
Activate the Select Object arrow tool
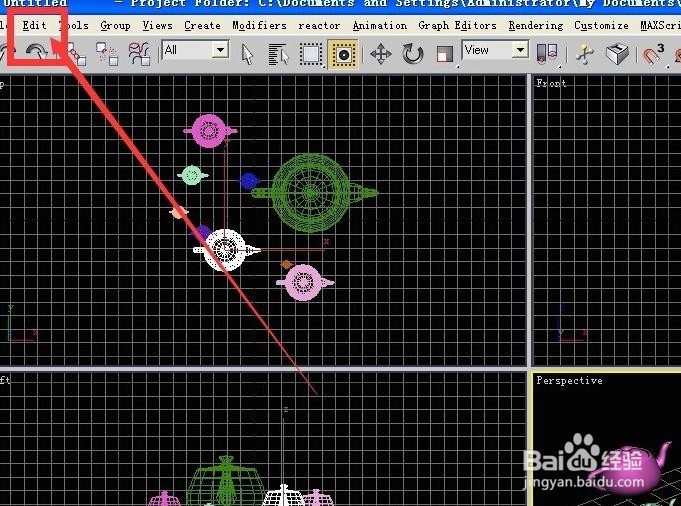click(247, 55)
